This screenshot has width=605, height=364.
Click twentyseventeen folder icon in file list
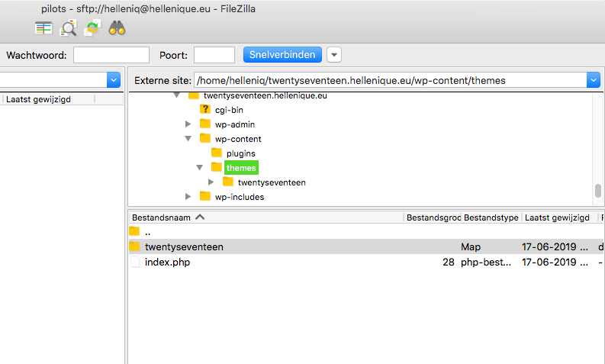(134, 246)
